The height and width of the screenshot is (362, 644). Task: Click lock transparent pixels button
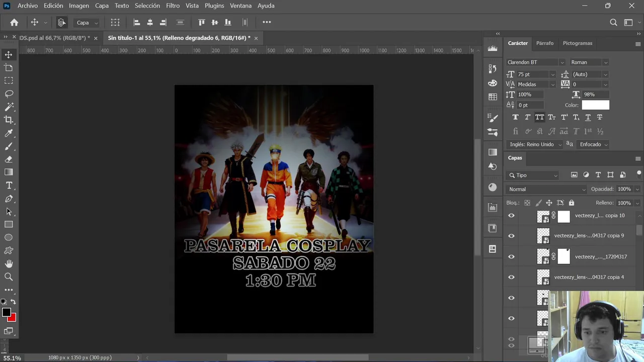click(x=527, y=203)
